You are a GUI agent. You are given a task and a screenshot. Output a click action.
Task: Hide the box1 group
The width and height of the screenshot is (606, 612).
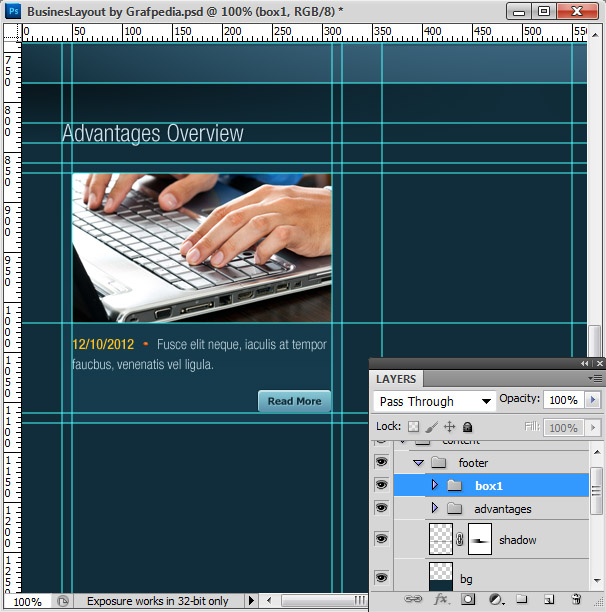tap(381, 485)
